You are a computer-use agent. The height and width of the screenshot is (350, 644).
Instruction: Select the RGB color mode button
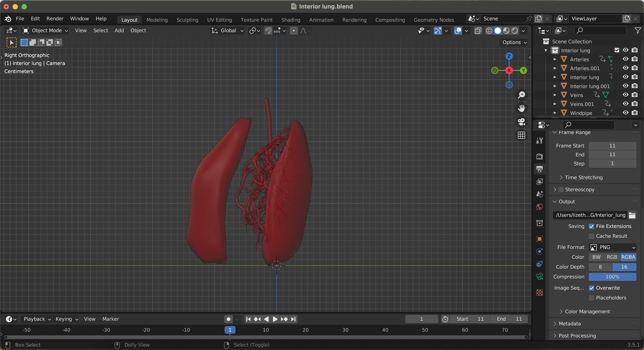[x=612, y=257]
